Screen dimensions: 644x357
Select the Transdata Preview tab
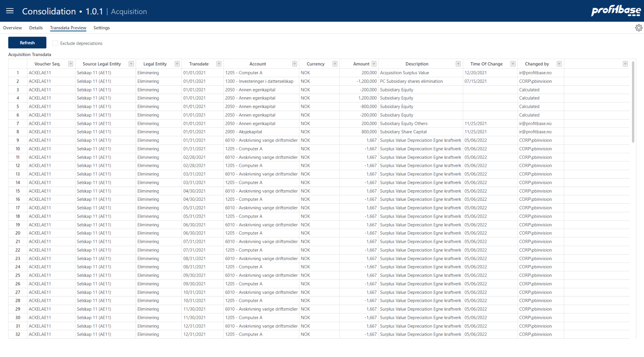tap(68, 28)
